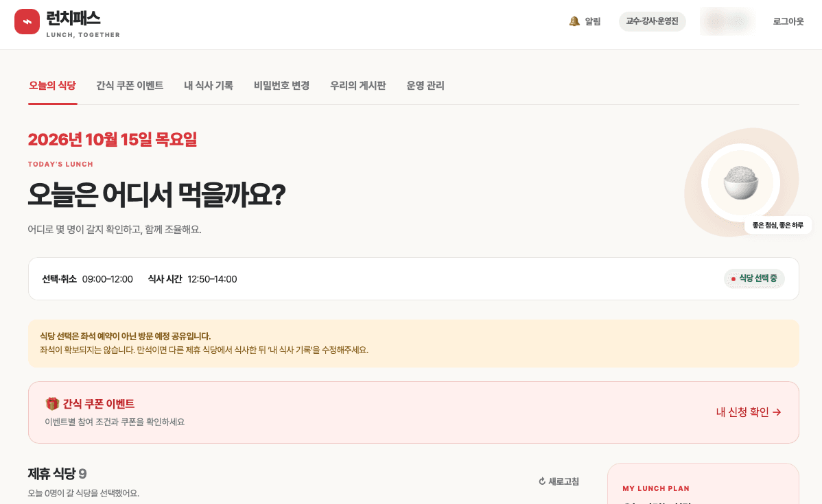Click the 이벤트별 참여 조건과 쿠폰을 확인하세요 text
This screenshot has width=822, height=504.
[x=115, y=422]
